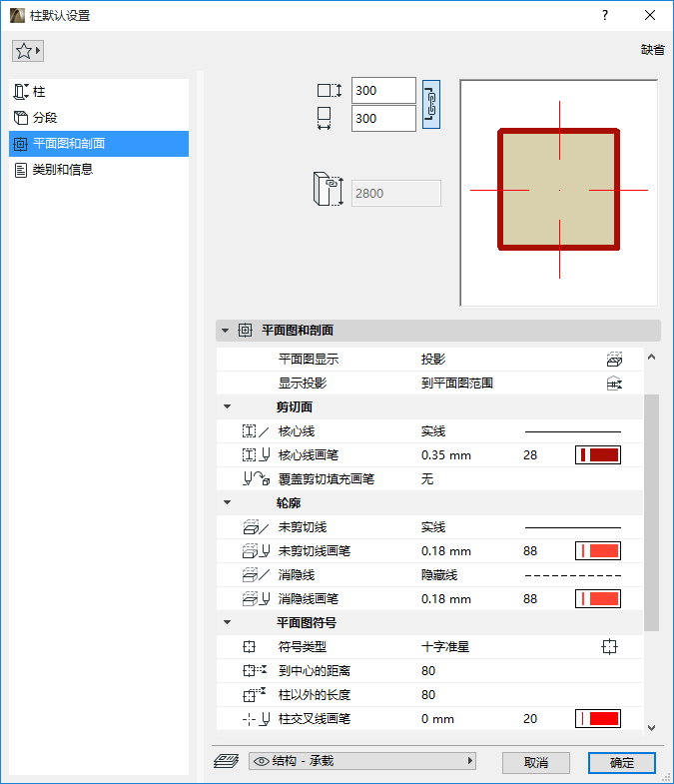
Task: Open the 未剪切线 solid line type selector
Action: 572,527
